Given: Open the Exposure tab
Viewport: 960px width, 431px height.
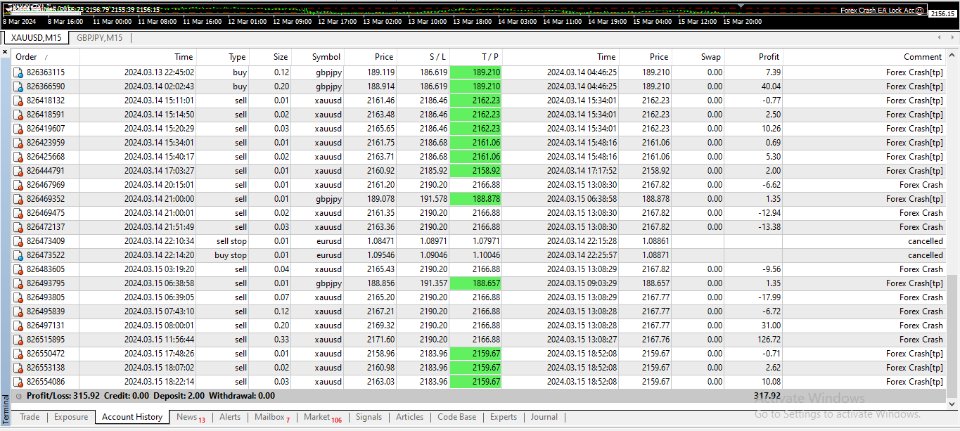Looking at the screenshot, I should point(71,417).
